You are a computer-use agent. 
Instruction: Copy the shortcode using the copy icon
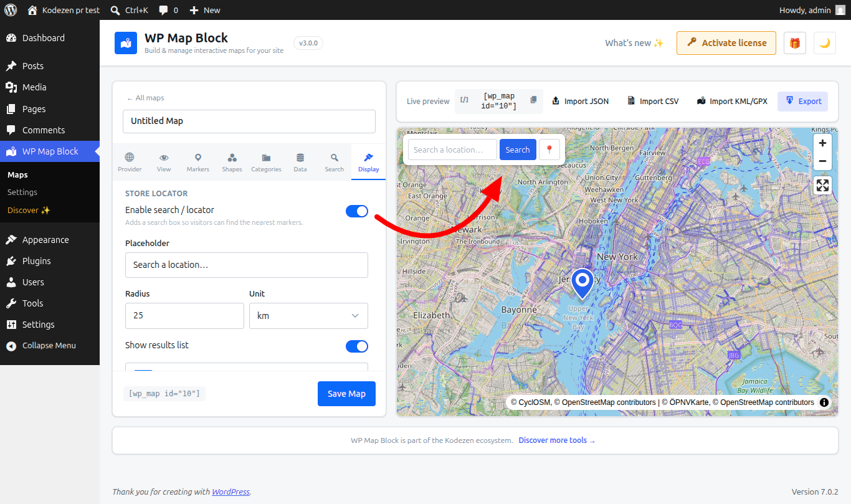533,100
